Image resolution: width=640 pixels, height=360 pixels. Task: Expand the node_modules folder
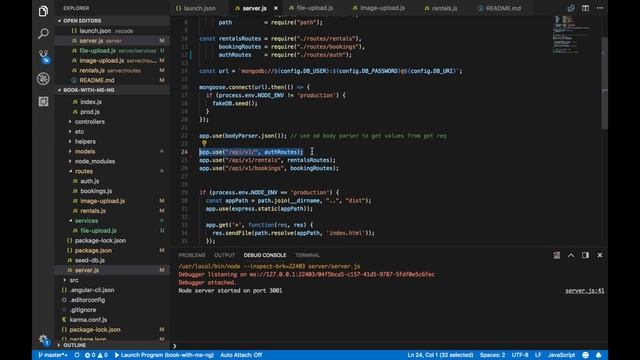[95, 161]
